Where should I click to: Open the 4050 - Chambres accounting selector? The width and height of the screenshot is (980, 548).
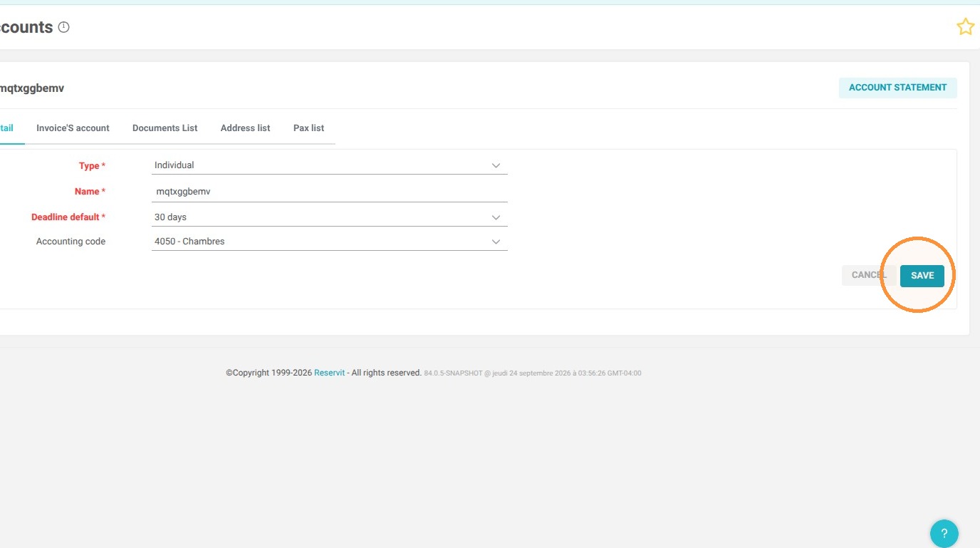(x=330, y=242)
